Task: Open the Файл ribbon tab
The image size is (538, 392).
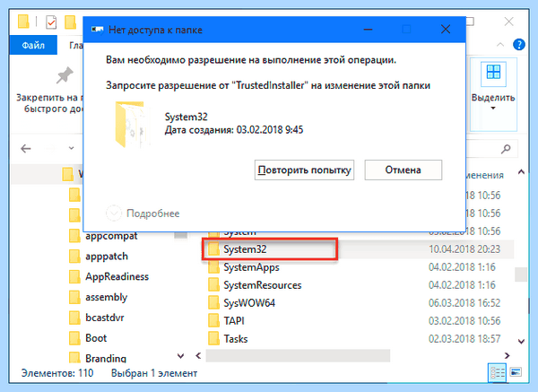Action: [x=33, y=45]
